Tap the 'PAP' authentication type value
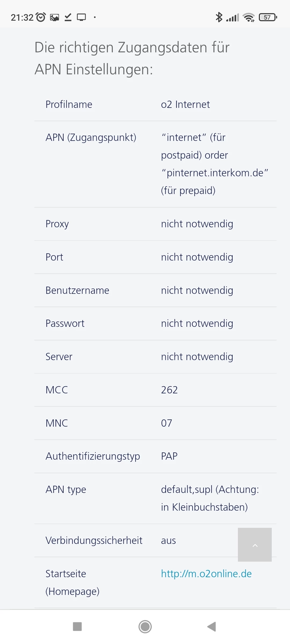 [x=169, y=456]
